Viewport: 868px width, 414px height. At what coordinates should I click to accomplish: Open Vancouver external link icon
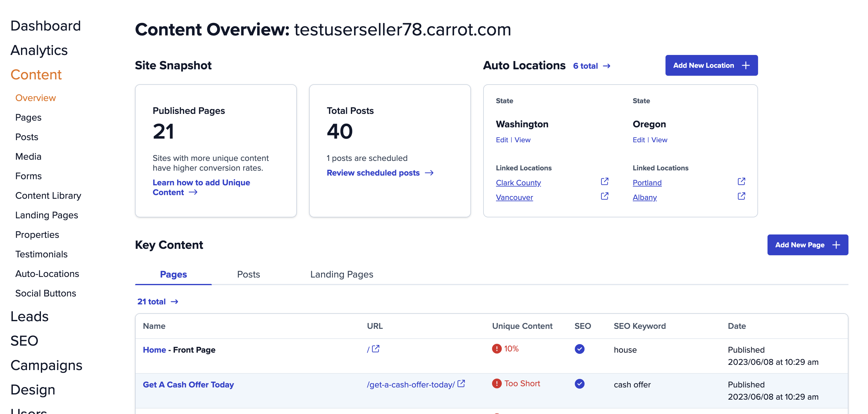click(x=604, y=196)
